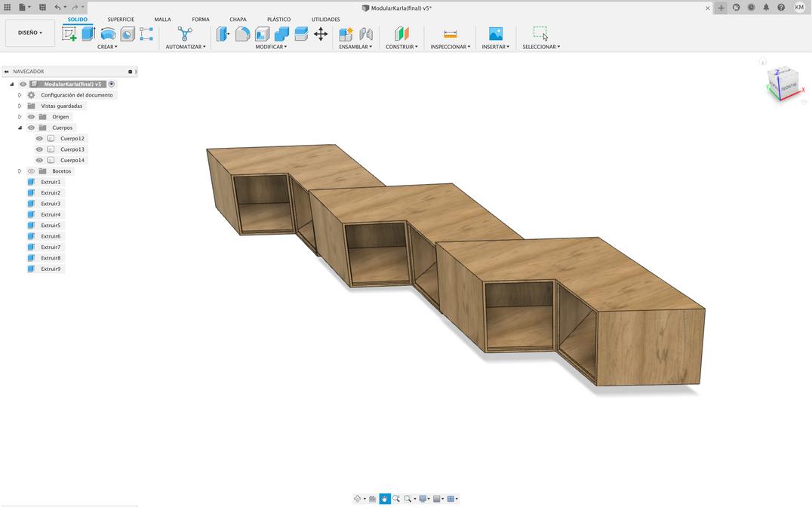Activate the Move/Copy arrows tool

pos(321,33)
